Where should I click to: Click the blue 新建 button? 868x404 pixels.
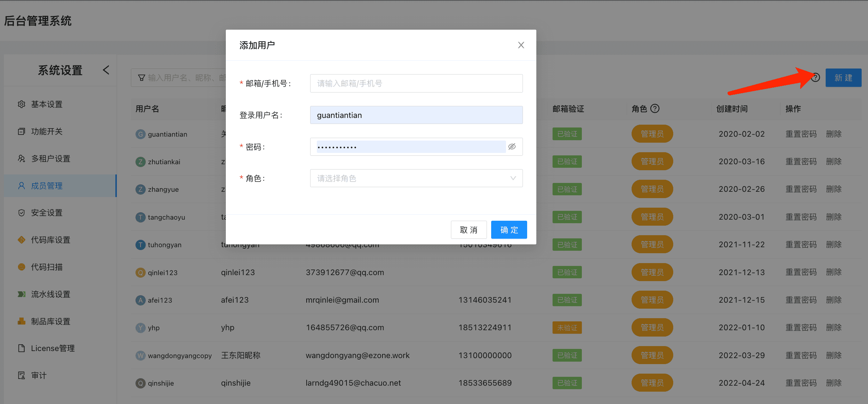coord(843,77)
